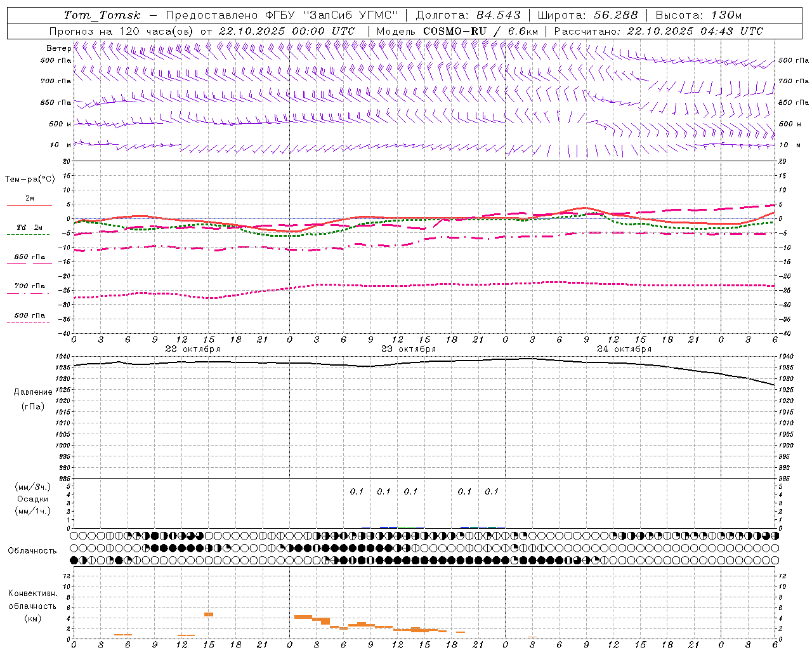Click the Конвективн. panel label

pyautogui.click(x=32, y=594)
